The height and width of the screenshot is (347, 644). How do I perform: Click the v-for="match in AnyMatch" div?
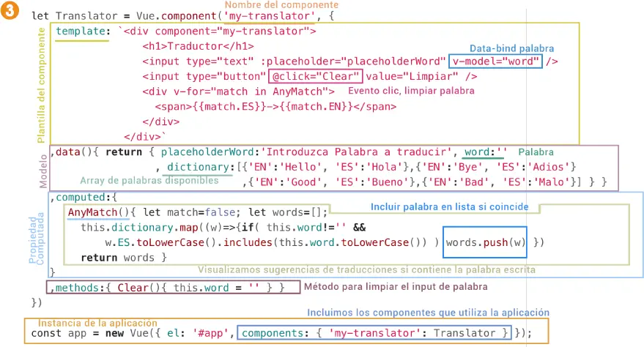pos(238,92)
